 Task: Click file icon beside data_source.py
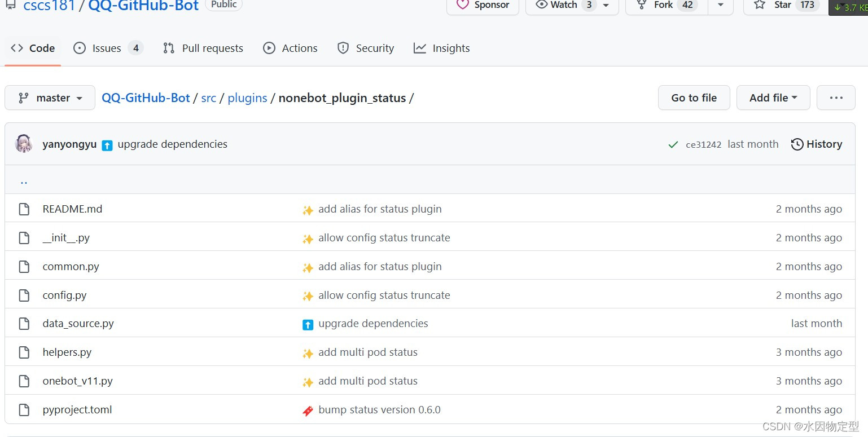pos(24,324)
